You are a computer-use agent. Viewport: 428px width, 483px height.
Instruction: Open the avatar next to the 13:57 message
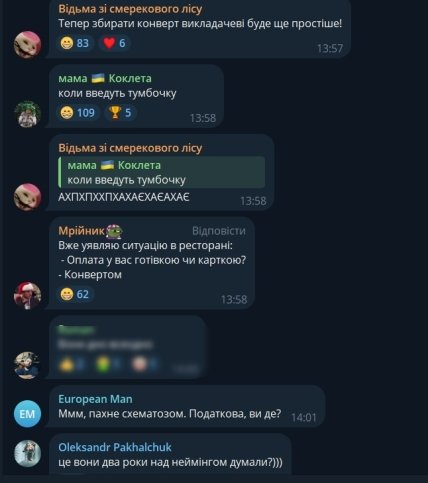27,45
